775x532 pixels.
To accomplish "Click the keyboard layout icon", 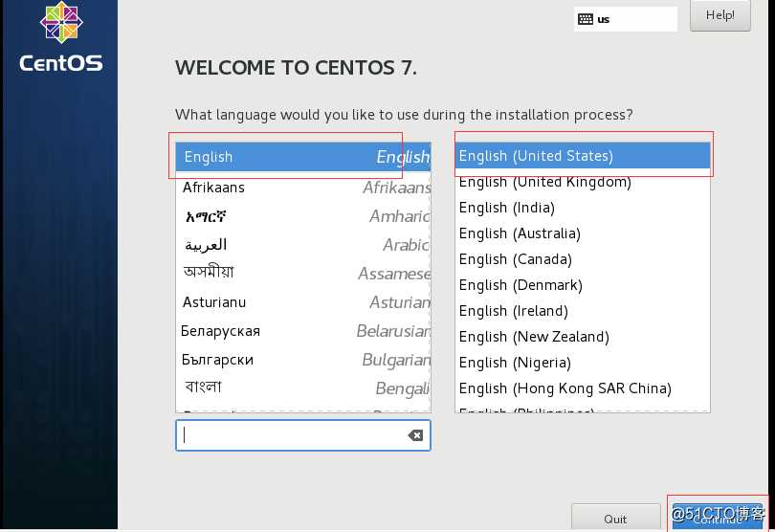I will tap(586, 19).
